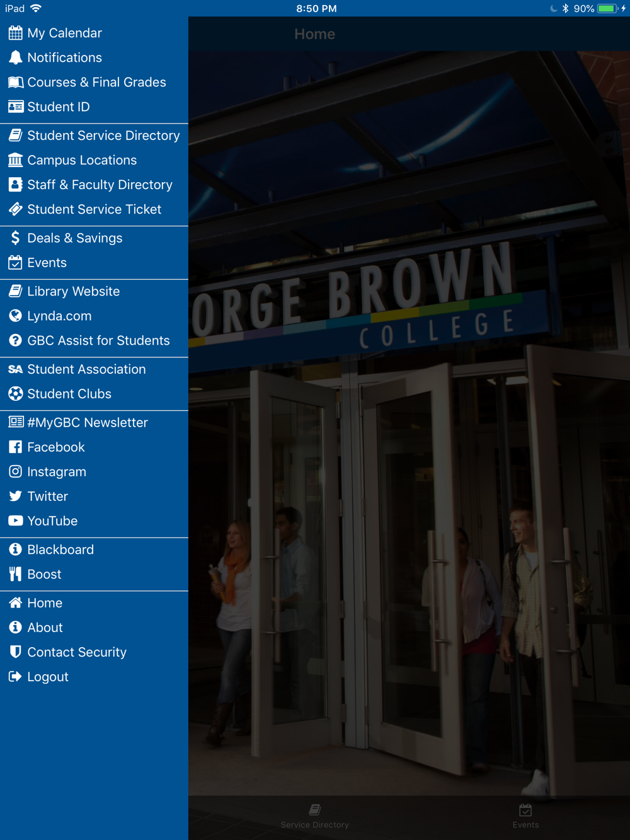Open Deals & Savings
The height and width of the screenshot is (840, 630).
[94, 238]
